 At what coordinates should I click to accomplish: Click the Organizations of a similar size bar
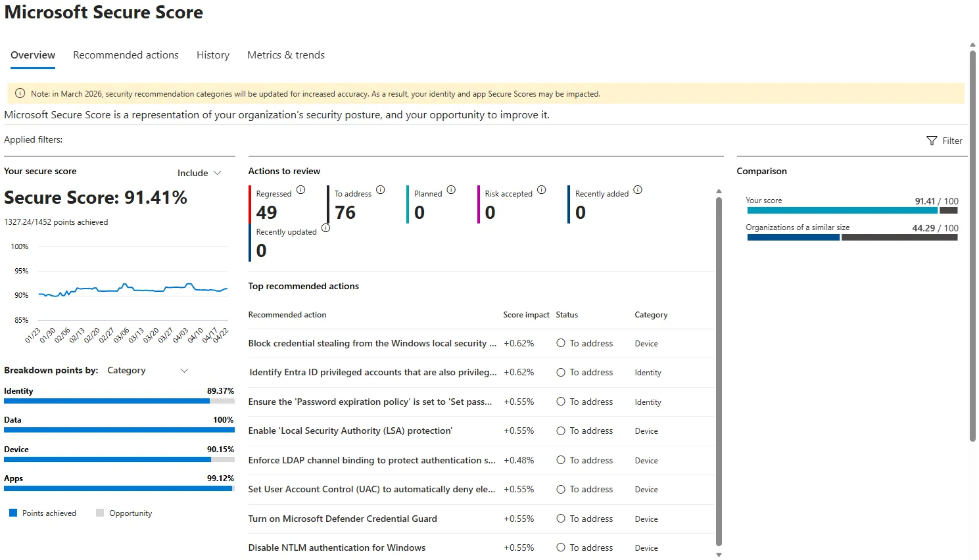(852, 237)
